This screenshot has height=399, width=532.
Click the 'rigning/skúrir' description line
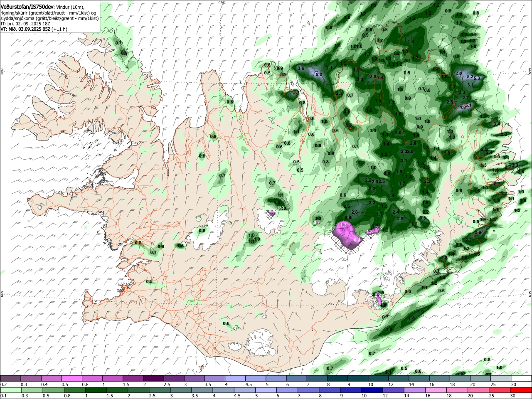[49, 13]
